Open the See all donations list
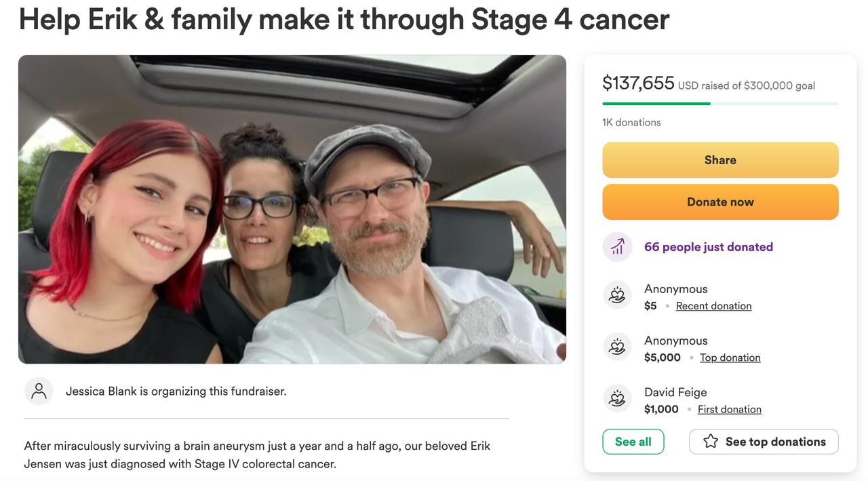Screen dimensions: 868x481 click(x=633, y=442)
